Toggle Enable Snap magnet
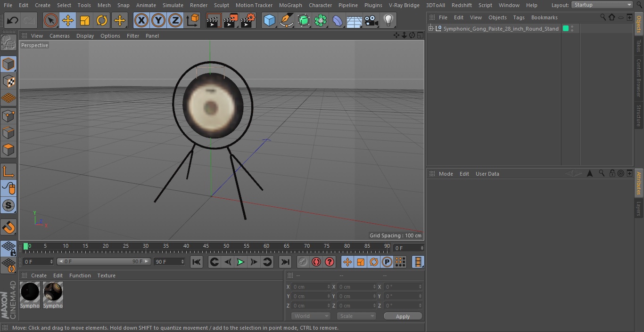 [x=8, y=227]
